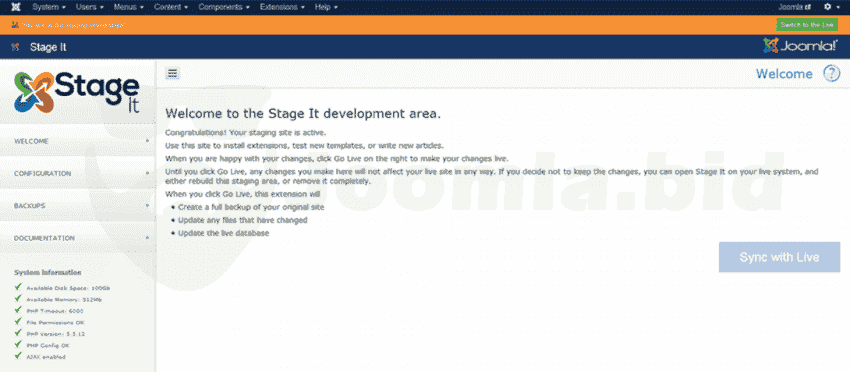Expand the BACKUPS sidebar arrow
The image size is (850, 372).
pyautogui.click(x=147, y=206)
